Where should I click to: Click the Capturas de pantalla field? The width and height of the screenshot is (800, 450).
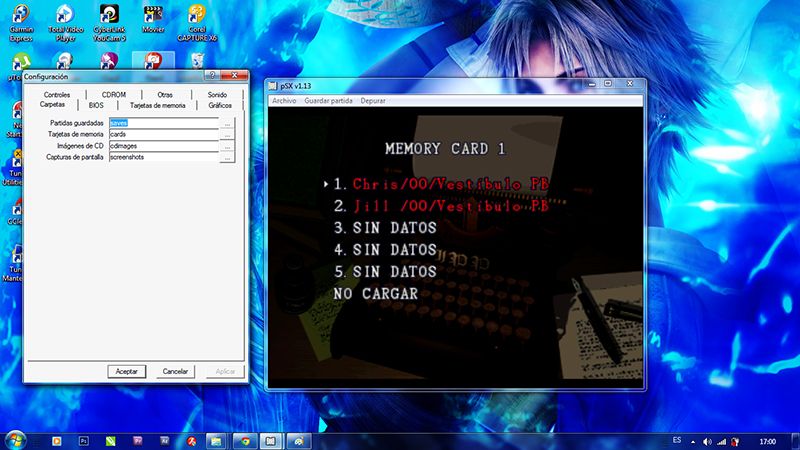click(164, 157)
